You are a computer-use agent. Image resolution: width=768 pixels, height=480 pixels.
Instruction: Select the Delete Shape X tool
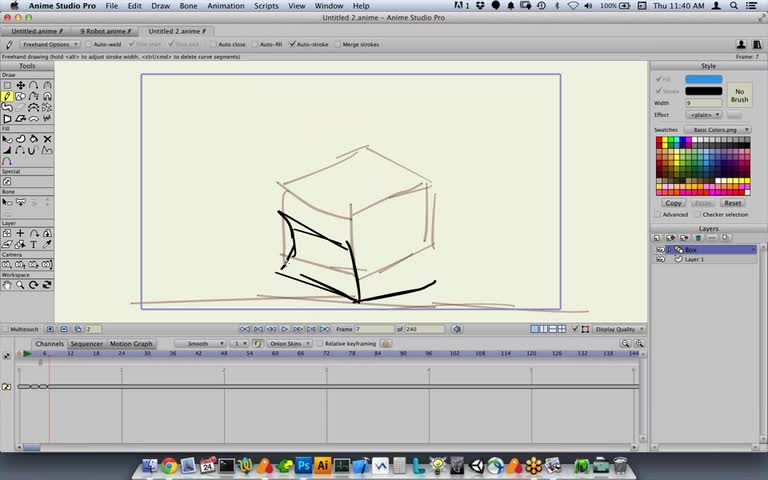coord(47,139)
